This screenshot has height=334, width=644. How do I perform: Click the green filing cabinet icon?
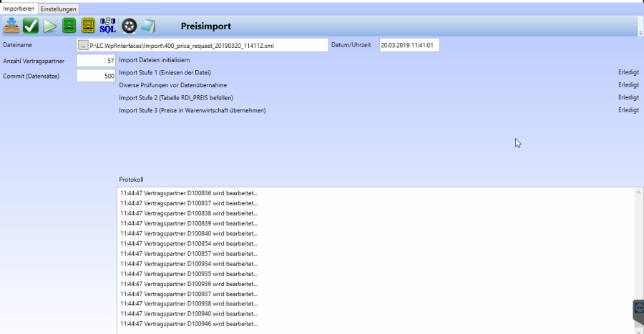[x=69, y=26]
